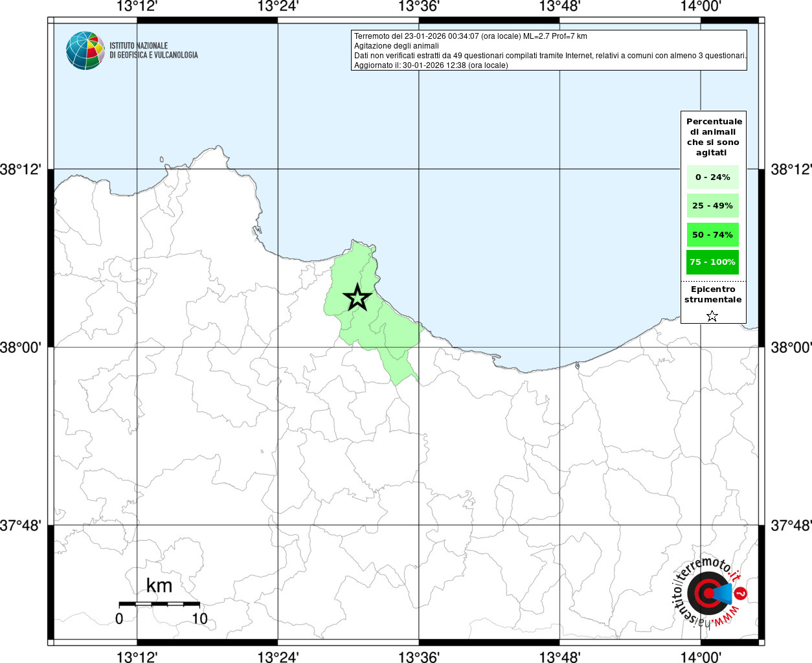Click the star symbol in the legend
The image size is (812, 663).
pyautogui.click(x=712, y=316)
